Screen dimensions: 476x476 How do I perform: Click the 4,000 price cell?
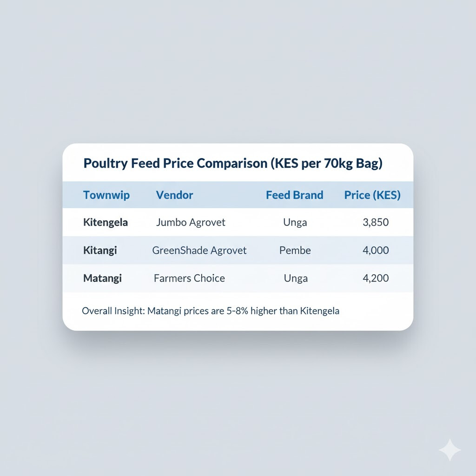[375, 250]
